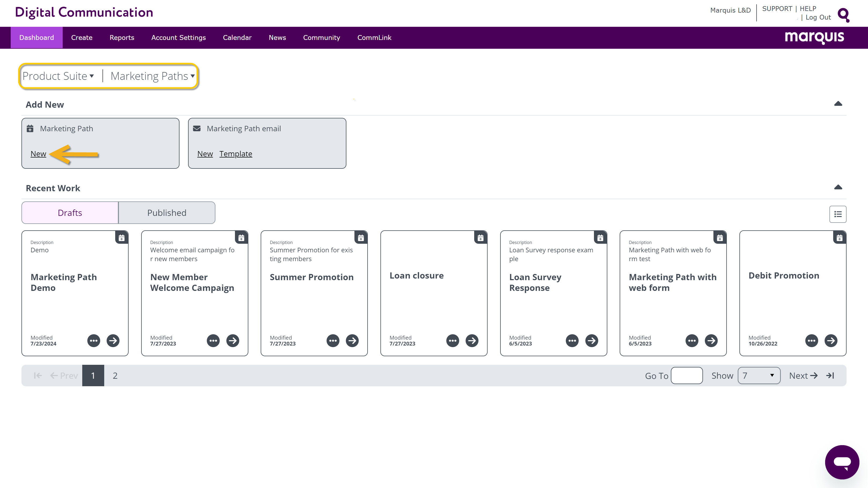Open the CommLink menu item

pos(374,37)
